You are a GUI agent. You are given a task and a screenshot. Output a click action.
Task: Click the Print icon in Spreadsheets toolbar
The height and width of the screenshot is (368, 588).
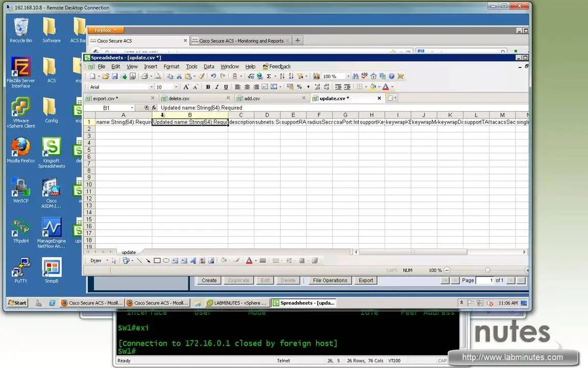pyautogui.click(x=144, y=76)
